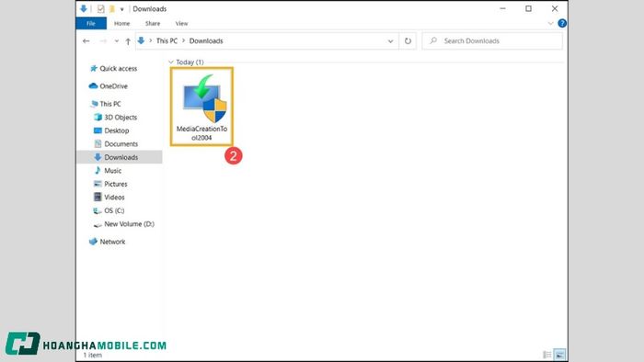Open OS (C:) drive in sidebar
644x362 pixels.
click(x=109, y=210)
